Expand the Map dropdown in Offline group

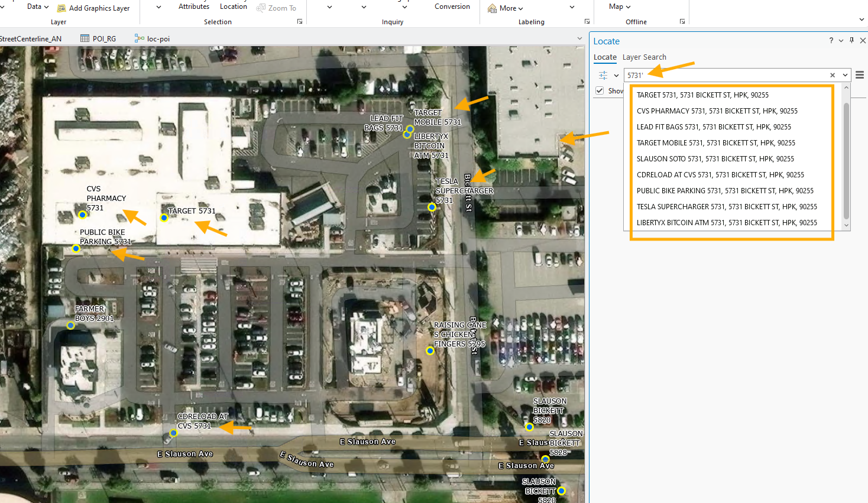coord(620,7)
